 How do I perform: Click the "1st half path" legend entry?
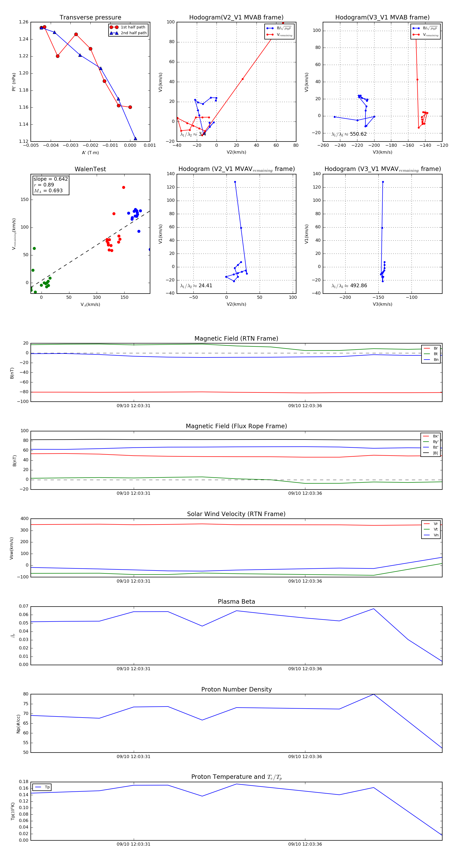point(128,27)
